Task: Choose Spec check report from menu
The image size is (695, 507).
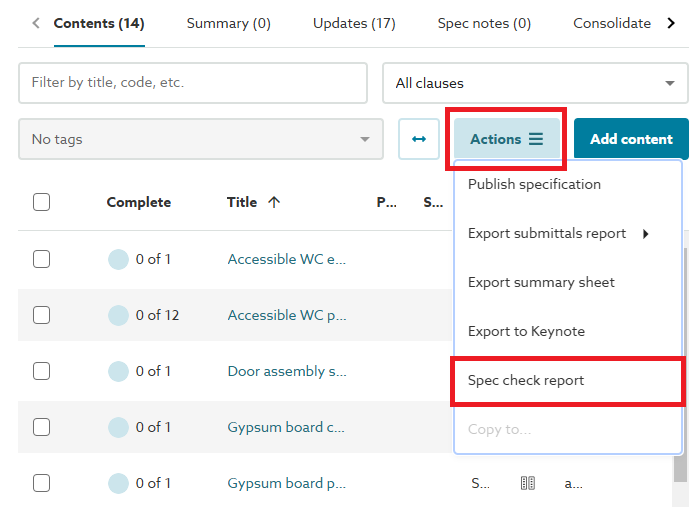Action: [526, 380]
